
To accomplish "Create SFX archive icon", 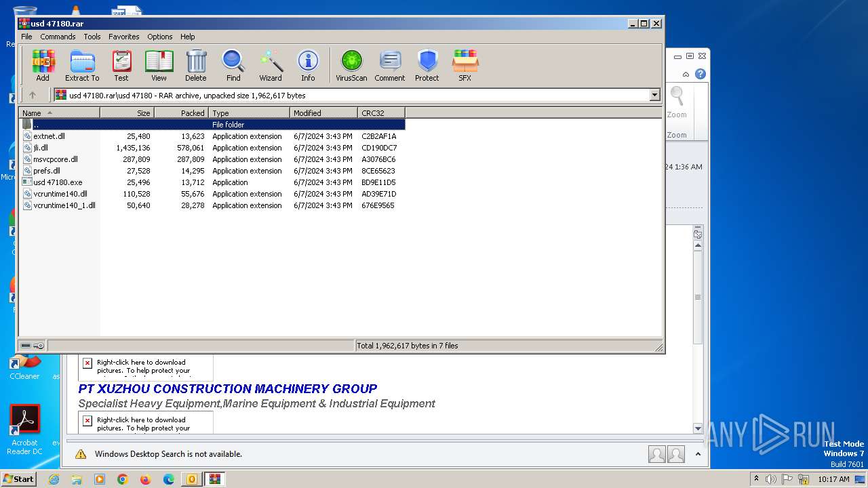I will [x=465, y=66].
